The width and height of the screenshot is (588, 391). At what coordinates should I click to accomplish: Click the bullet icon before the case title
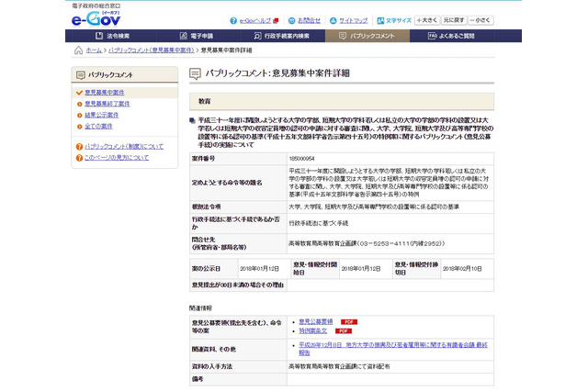point(192,120)
